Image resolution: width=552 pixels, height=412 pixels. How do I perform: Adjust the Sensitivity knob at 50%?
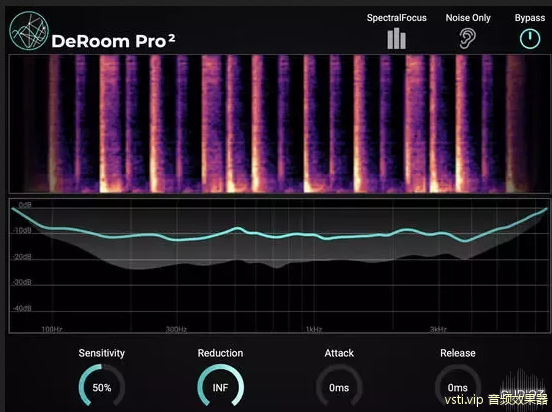click(x=102, y=386)
